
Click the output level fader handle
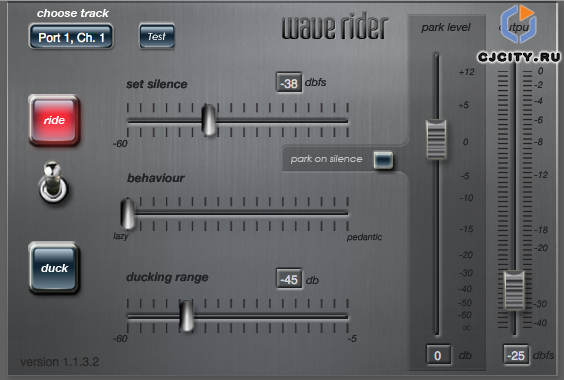click(x=514, y=290)
